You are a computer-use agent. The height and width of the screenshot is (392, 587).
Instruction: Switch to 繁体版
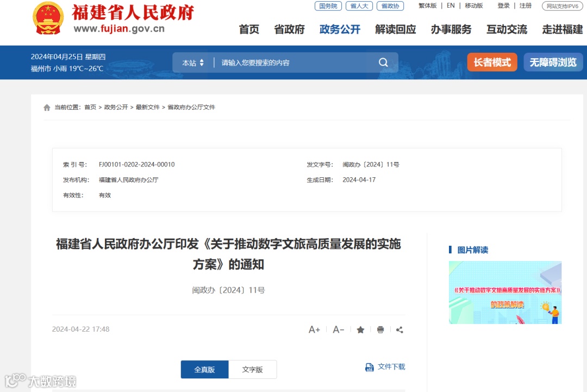point(428,5)
